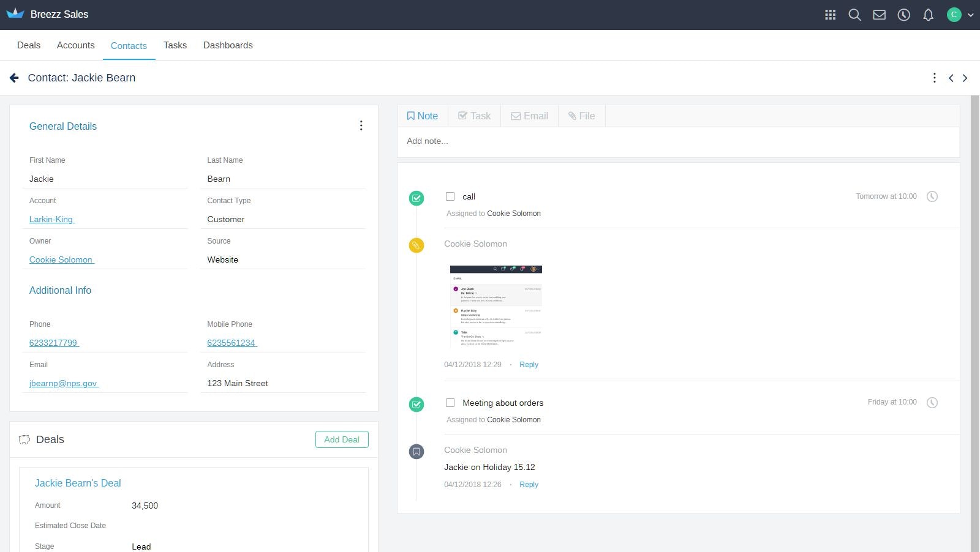
Task: Open the Larkin-King account link
Action: click(51, 219)
